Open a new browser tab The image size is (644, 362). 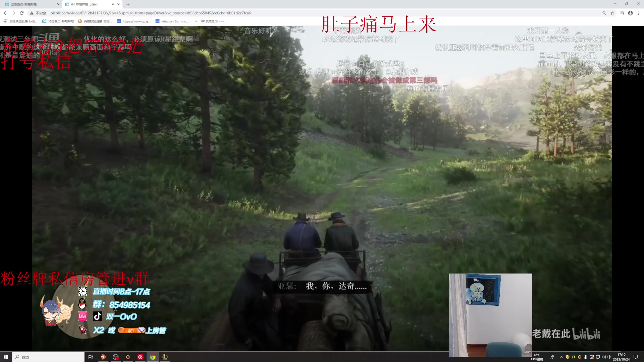[128, 4]
